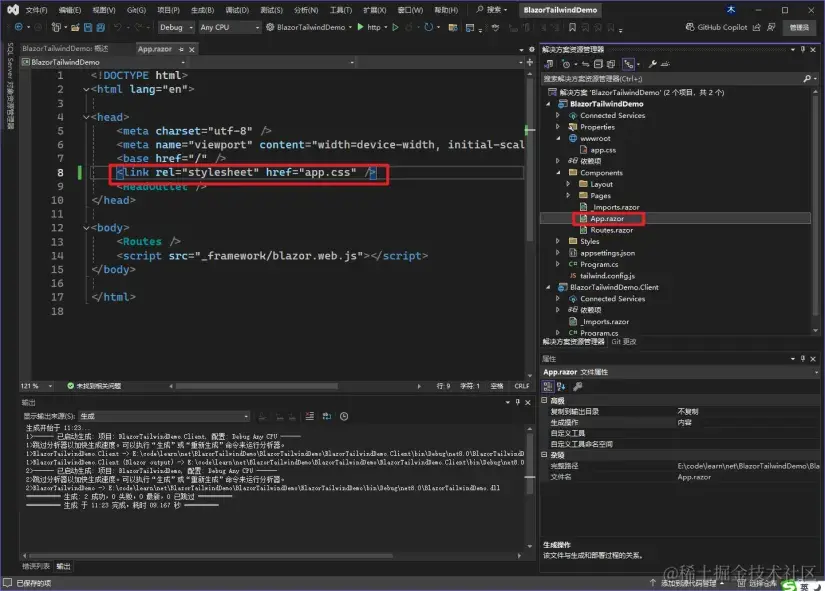Click the pin icon on App.razor tab
Viewport: 825px width, 591px height.
click(181, 49)
